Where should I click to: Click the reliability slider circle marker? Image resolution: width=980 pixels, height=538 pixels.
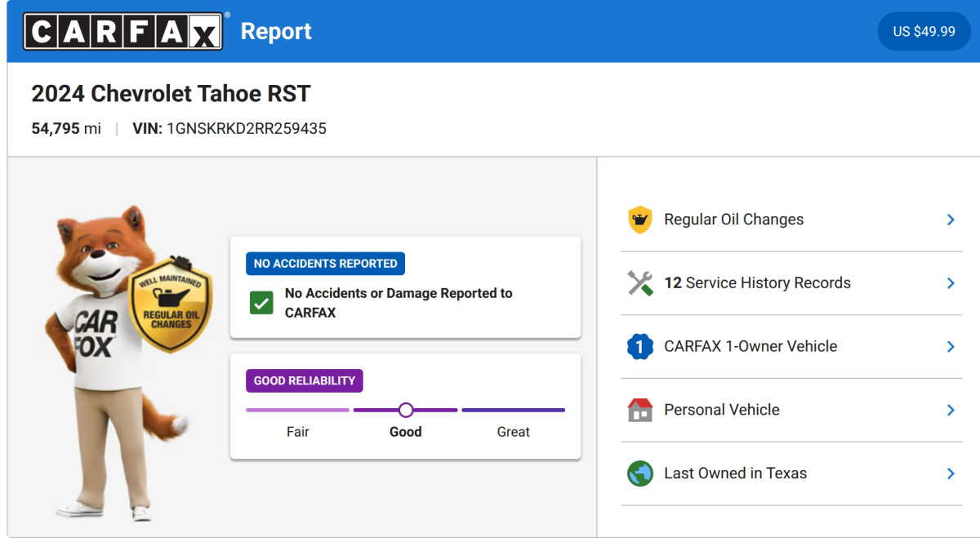[x=406, y=410]
